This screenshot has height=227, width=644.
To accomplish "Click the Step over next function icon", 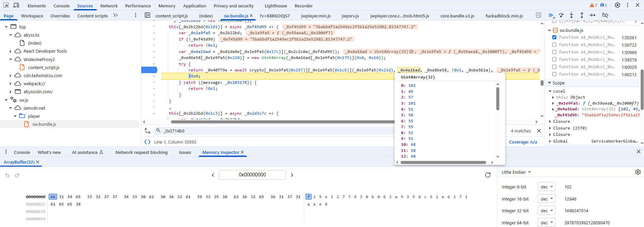I will [x=561, y=15].
